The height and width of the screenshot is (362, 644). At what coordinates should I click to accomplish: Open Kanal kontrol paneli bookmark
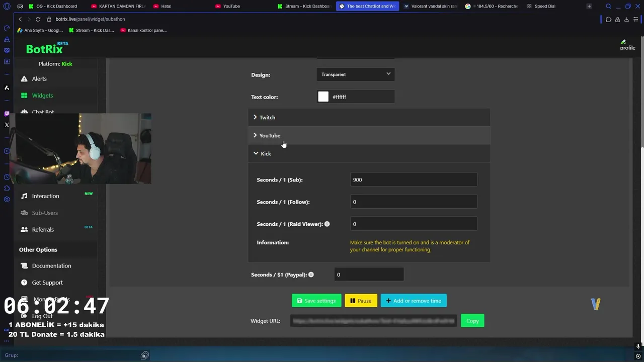[143, 30]
